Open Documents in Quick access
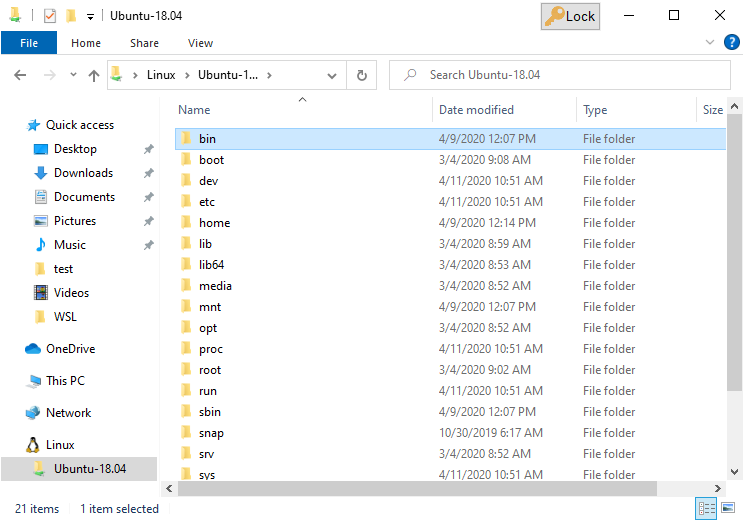The height and width of the screenshot is (521, 744). [84, 197]
